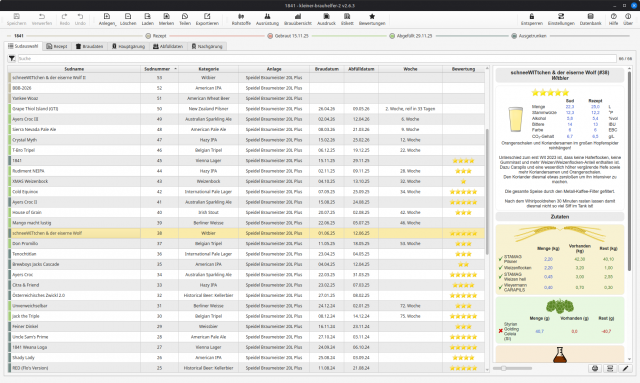The height and width of the screenshot is (383, 640).
Task: Switch to the Abfülldaten tab
Action: [x=168, y=46]
